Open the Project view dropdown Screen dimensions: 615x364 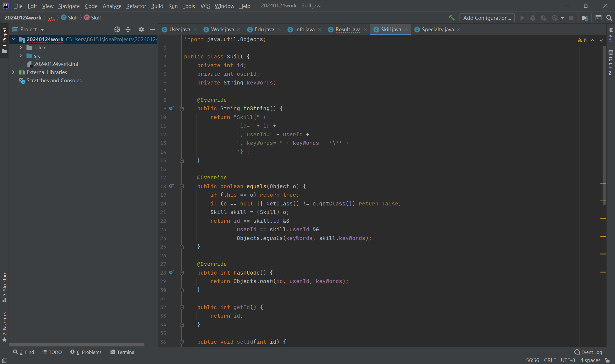pos(42,29)
